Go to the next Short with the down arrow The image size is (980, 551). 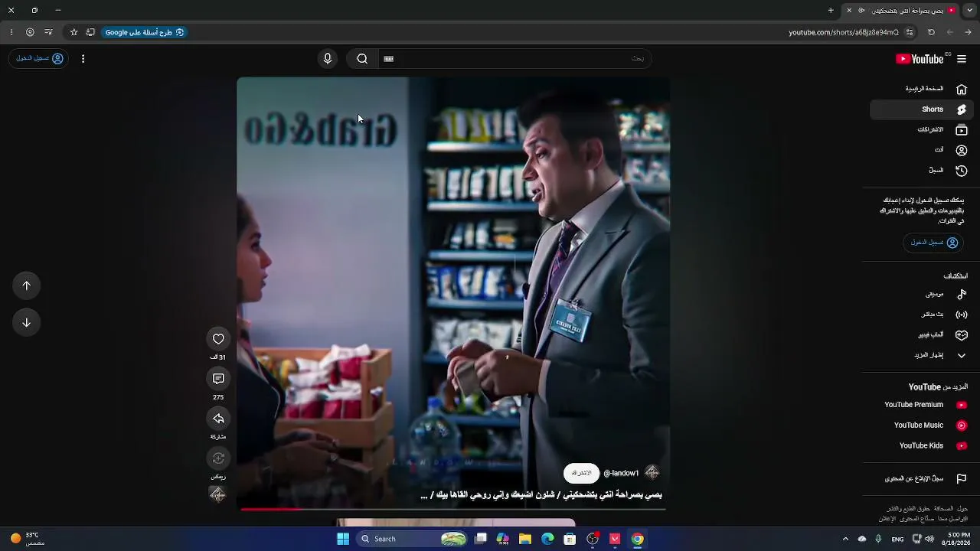pyautogui.click(x=27, y=322)
